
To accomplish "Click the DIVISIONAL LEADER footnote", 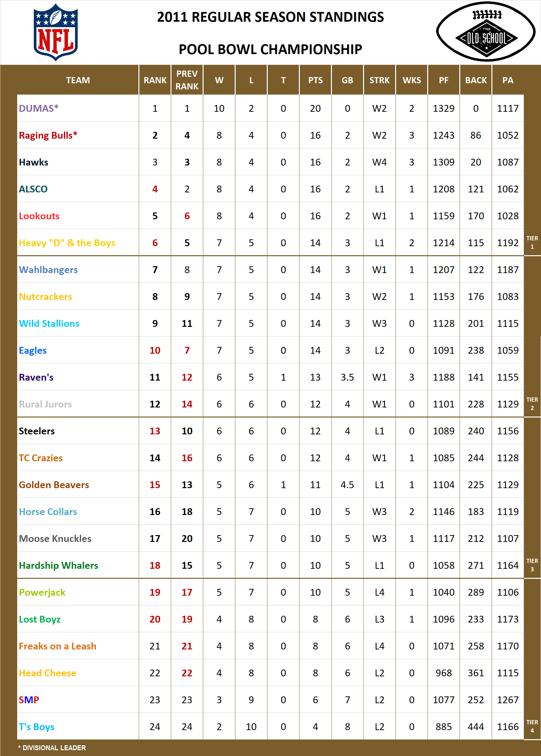I will (52, 747).
